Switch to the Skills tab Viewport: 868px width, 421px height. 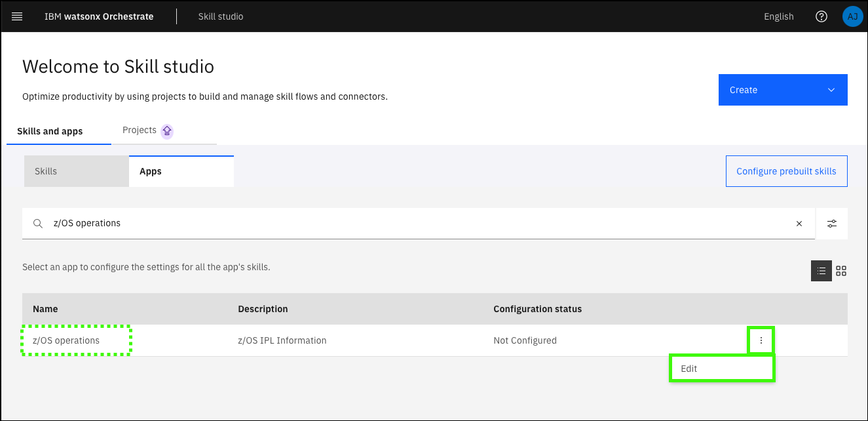pyautogui.click(x=75, y=171)
